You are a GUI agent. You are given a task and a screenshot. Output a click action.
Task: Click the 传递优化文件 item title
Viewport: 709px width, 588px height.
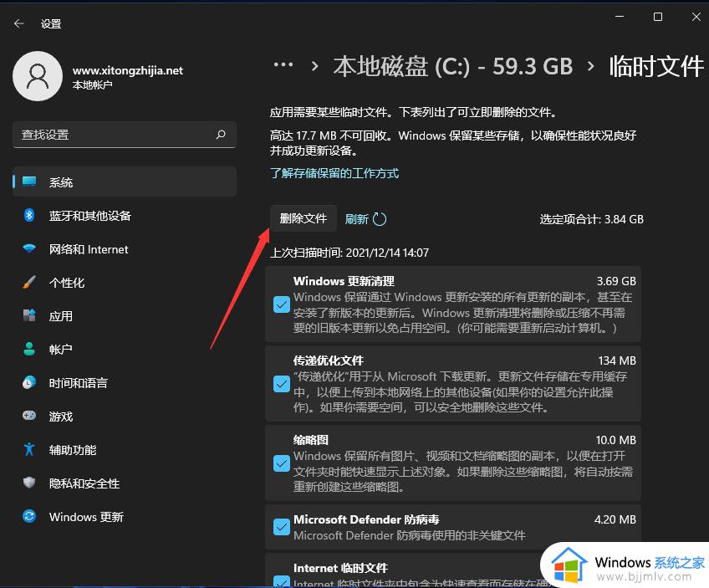click(329, 360)
